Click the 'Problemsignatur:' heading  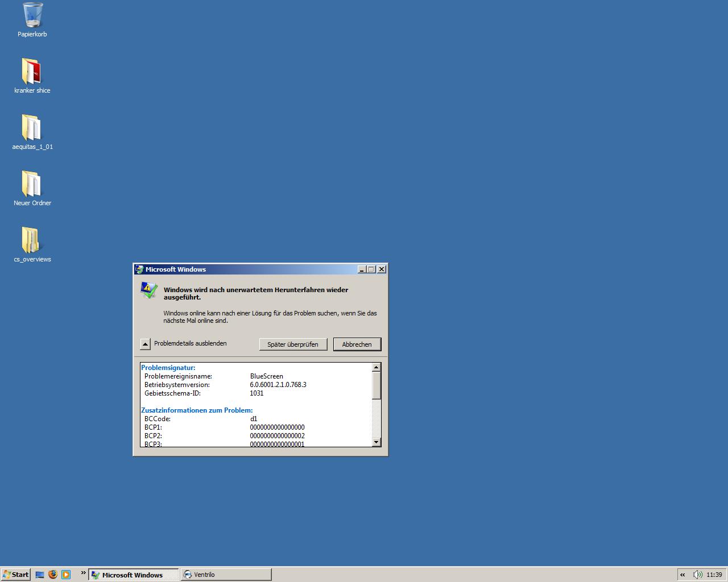tap(168, 368)
